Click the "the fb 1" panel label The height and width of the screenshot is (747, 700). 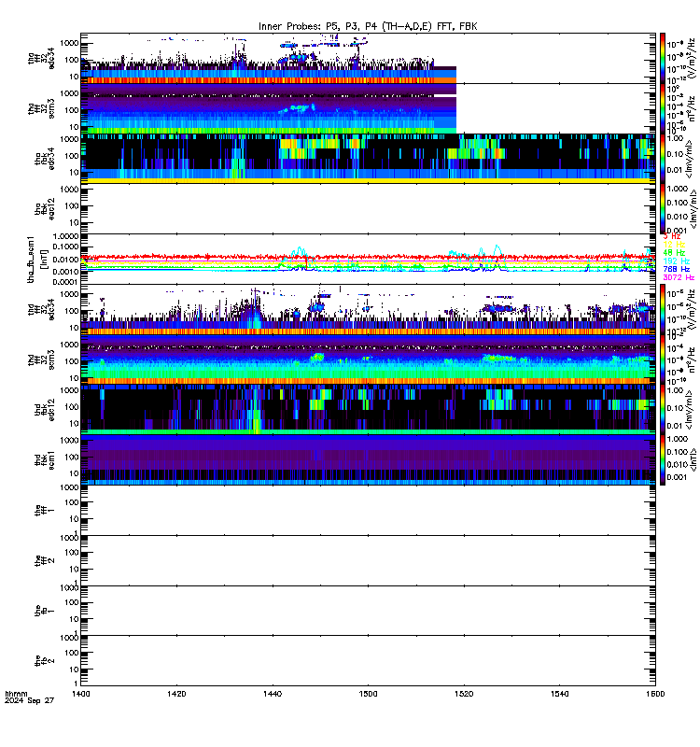coord(45,612)
